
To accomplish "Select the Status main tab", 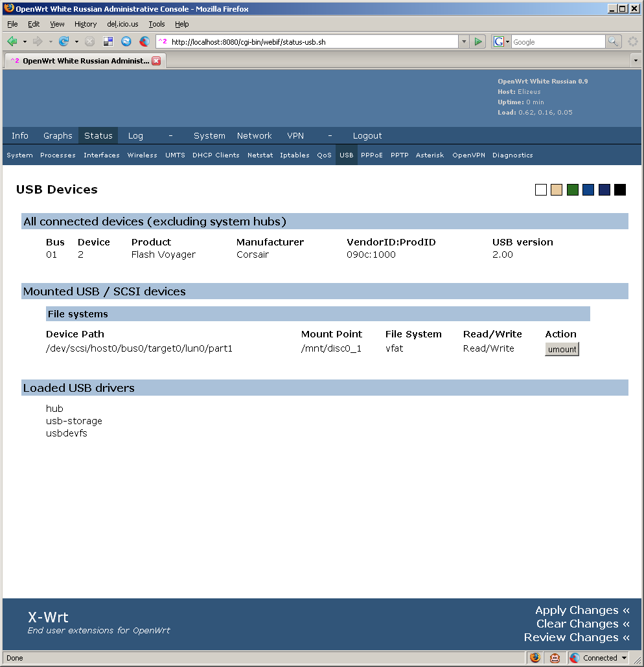I will pyautogui.click(x=98, y=136).
